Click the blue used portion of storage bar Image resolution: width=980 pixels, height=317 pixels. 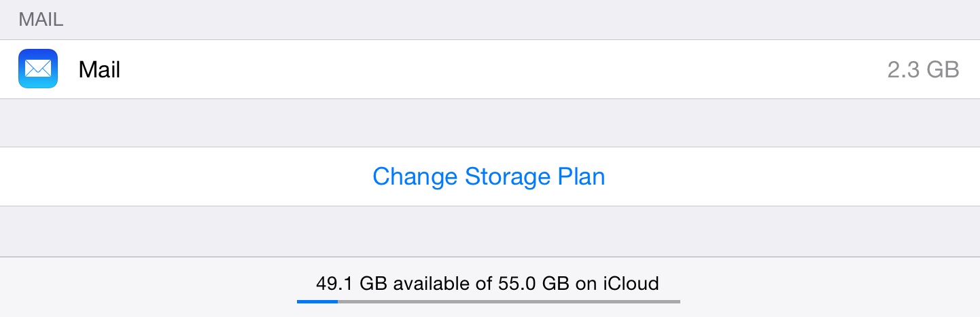tap(317, 301)
